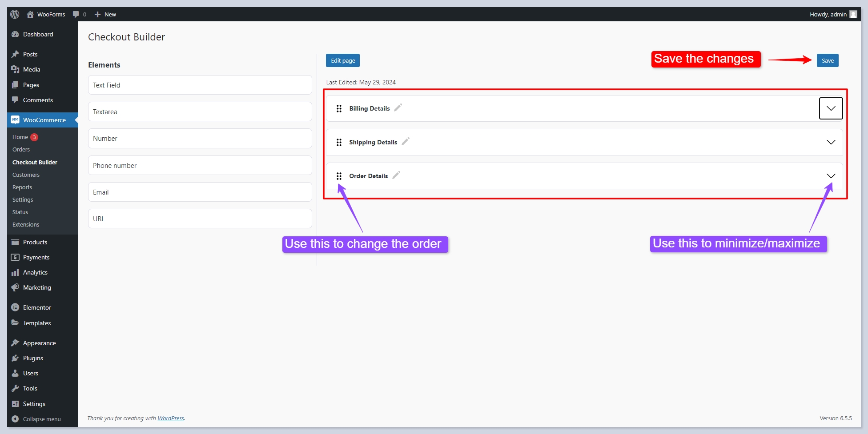
Task: Follow the WordPress footer link
Action: [171, 418]
